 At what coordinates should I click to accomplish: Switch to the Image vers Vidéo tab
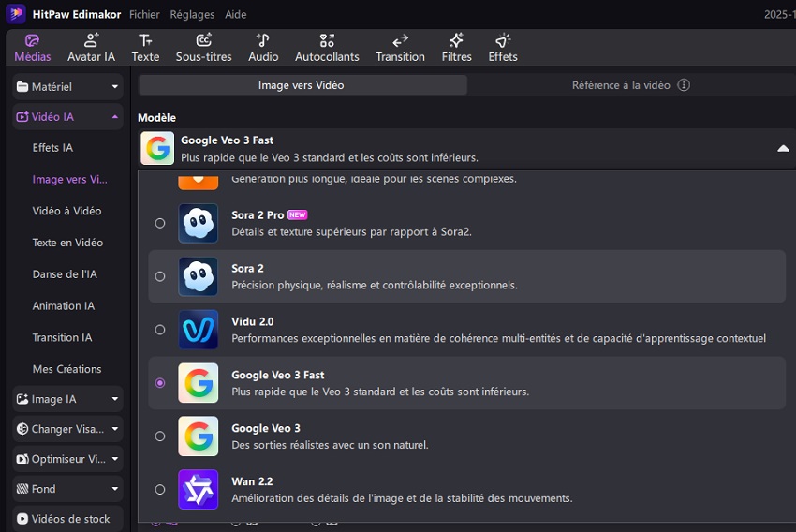302,85
